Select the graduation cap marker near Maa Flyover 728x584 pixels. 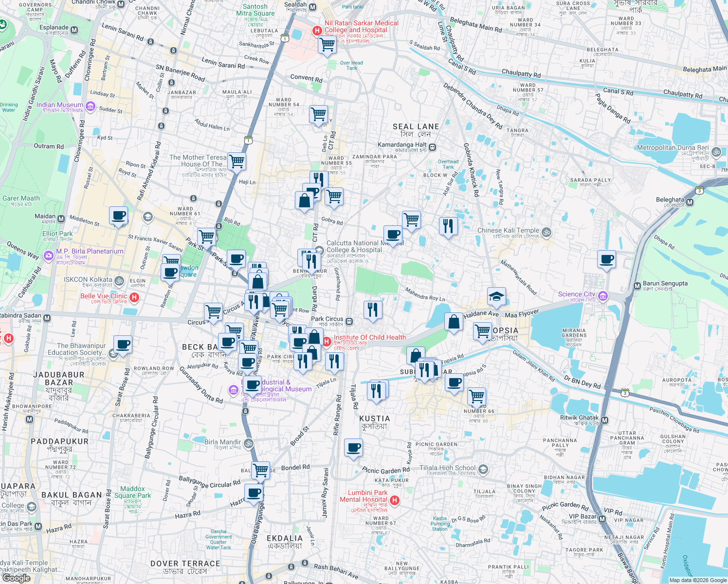pyautogui.click(x=496, y=297)
